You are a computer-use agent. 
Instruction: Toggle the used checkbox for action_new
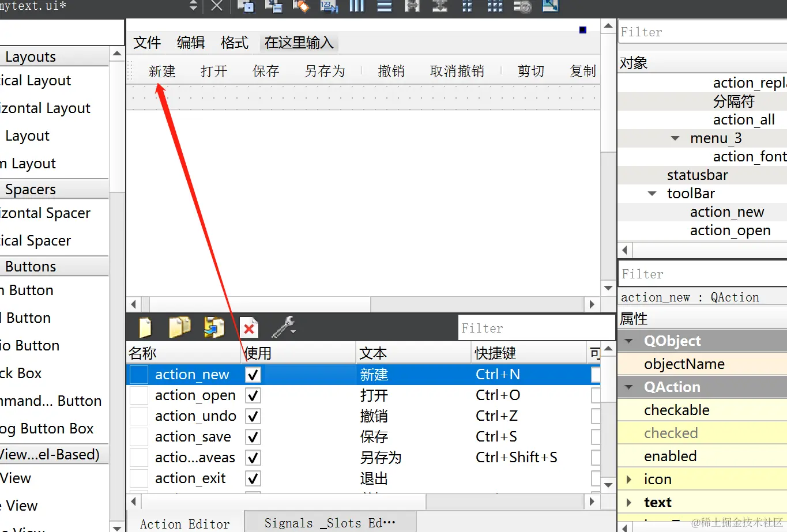pos(253,375)
